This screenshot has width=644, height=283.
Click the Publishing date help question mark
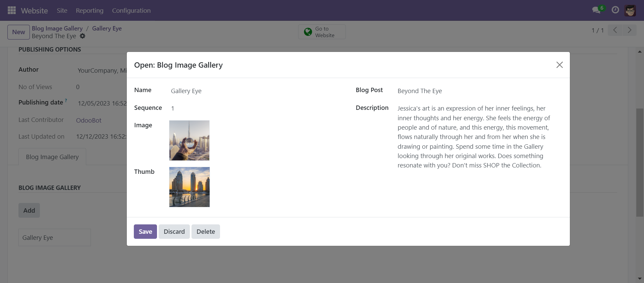(x=66, y=100)
